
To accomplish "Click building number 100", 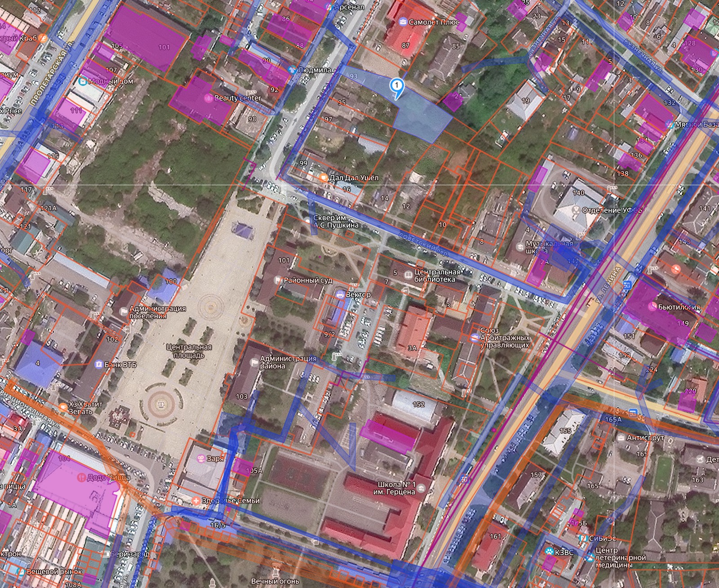I will point(171,281).
